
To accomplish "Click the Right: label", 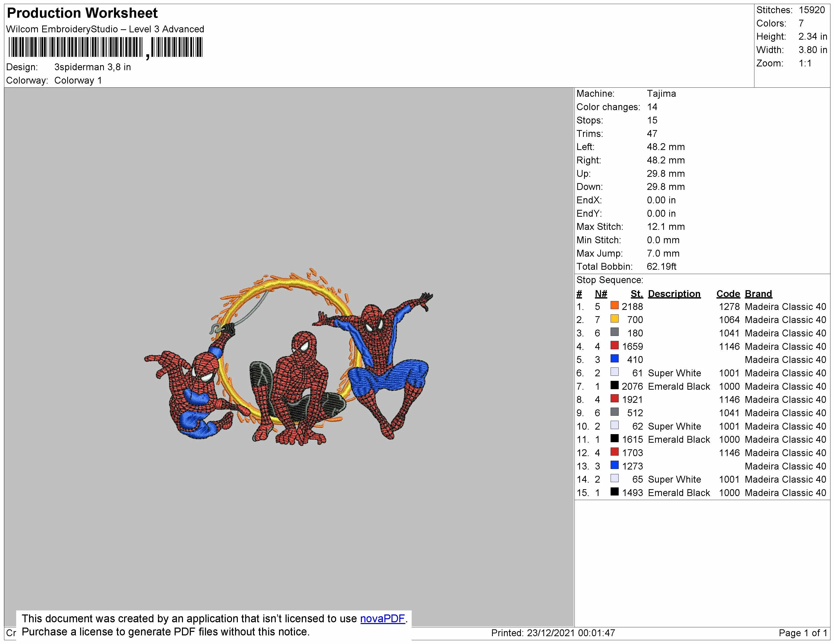I will (588, 160).
